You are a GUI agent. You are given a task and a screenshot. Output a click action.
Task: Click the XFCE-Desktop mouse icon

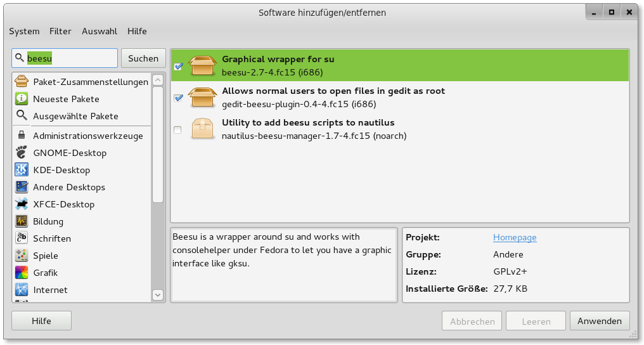click(x=22, y=204)
